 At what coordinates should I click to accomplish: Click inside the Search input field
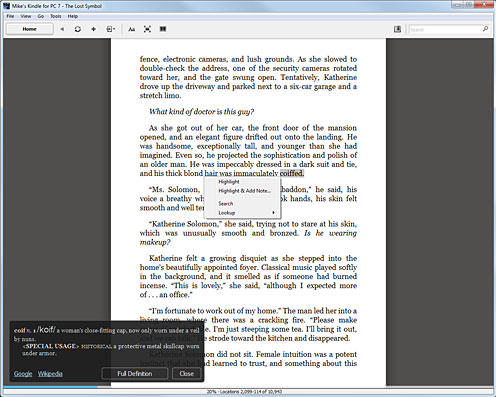point(445,29)
